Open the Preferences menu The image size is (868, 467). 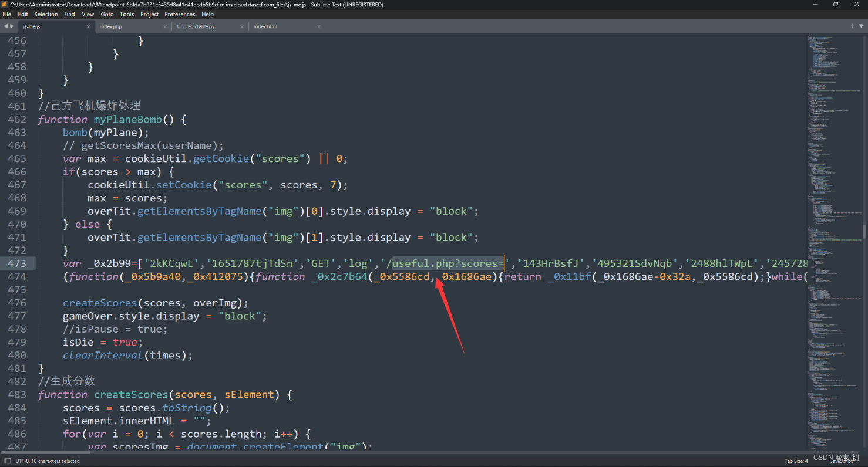point(180,14)
